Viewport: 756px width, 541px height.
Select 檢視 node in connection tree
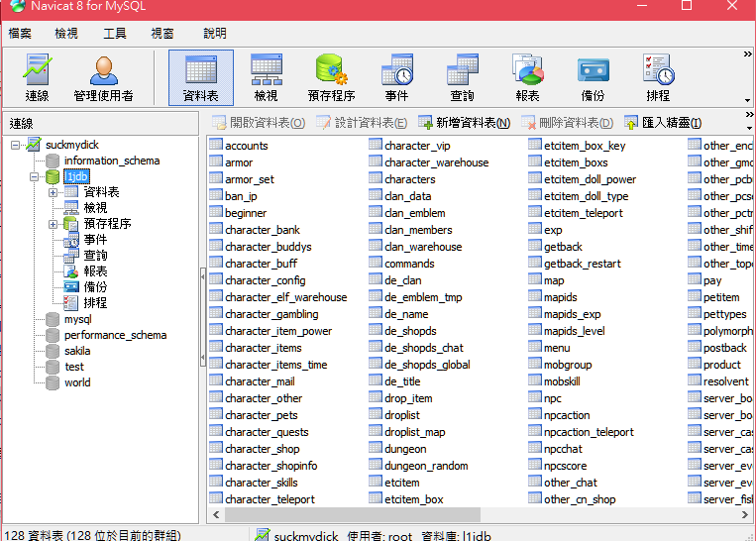pos(95,208)
